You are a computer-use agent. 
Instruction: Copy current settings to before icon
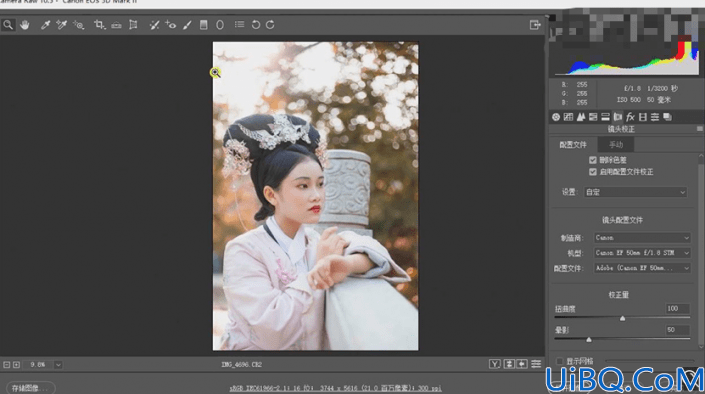click(x=522, y=364)
